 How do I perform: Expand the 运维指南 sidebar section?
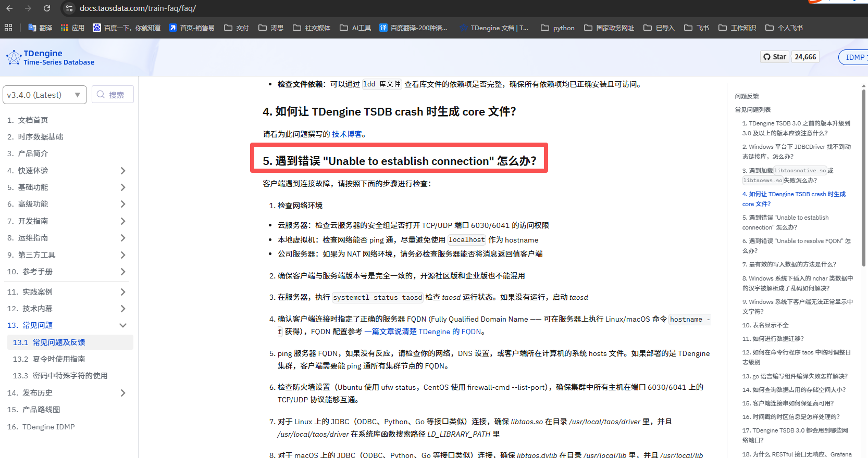tap(123, 238)
